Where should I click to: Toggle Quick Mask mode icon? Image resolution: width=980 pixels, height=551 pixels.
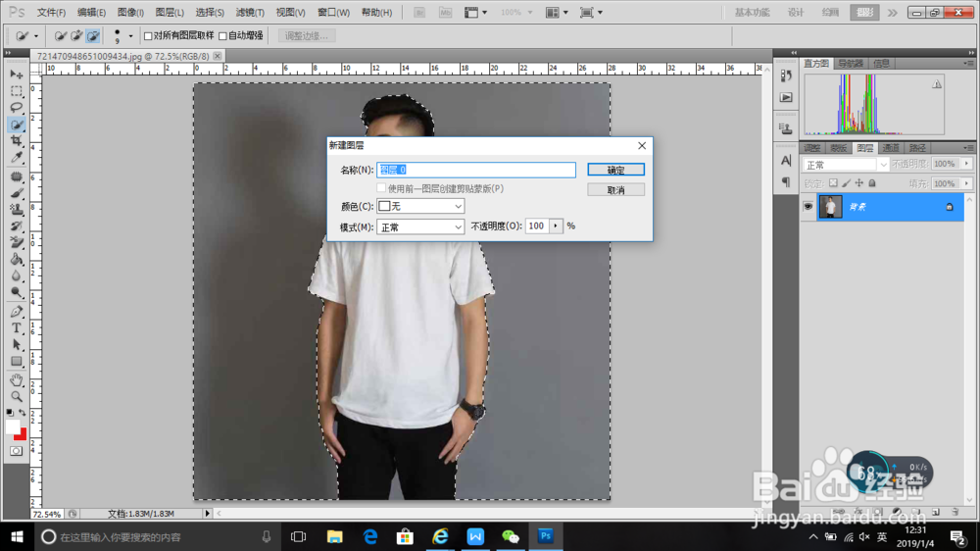point(17,451)
